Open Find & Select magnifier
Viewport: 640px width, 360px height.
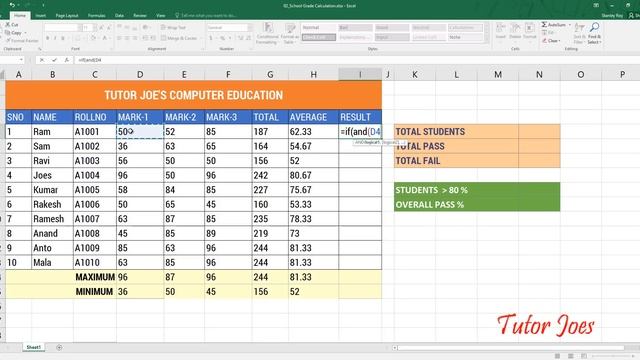[594, 33]
